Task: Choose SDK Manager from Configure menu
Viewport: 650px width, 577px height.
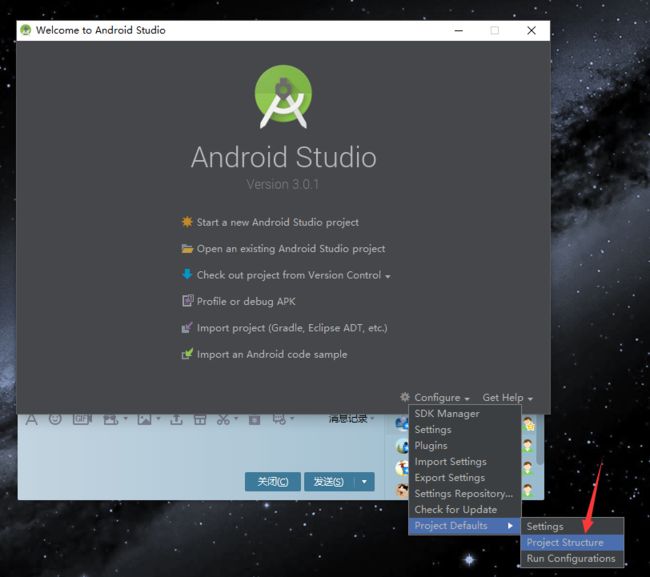Action: click(465, 413)
